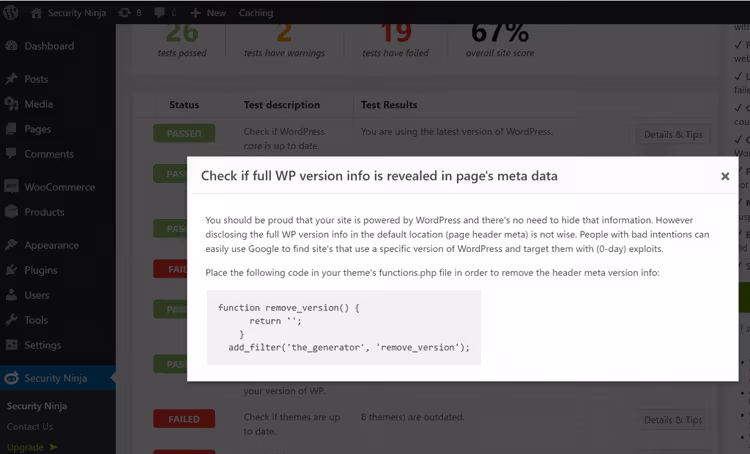Click the Pages sidebar icon
750x454 pixels.
(x=11, y=129)
